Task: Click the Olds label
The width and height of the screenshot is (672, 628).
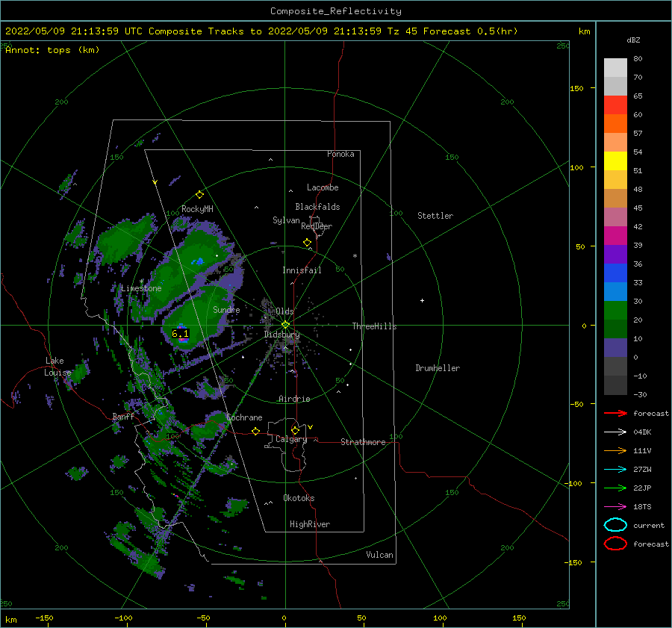Action: [284, 311]
